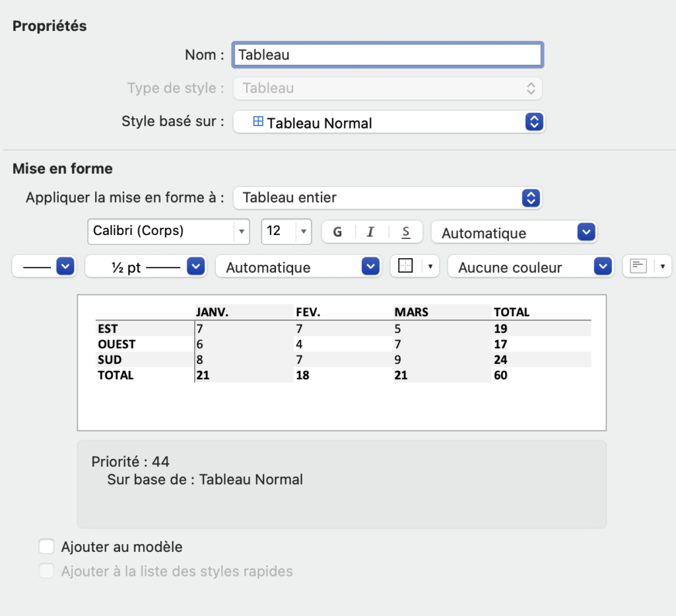Click the font size value 12

pos(279,232)
